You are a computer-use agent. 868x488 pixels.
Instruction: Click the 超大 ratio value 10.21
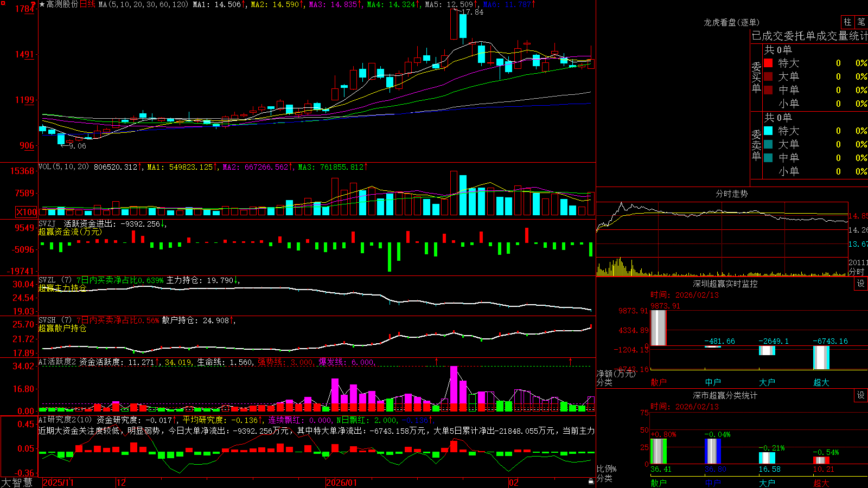823,469
